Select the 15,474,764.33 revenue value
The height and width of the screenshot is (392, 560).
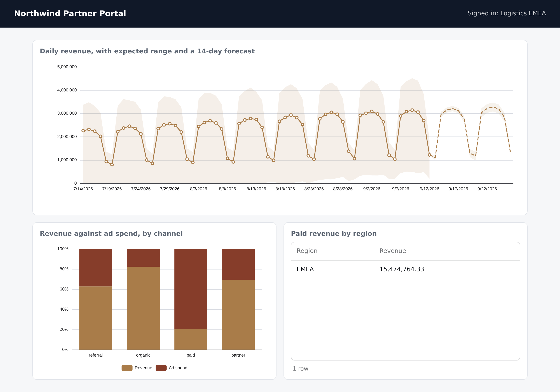(401, 269)
